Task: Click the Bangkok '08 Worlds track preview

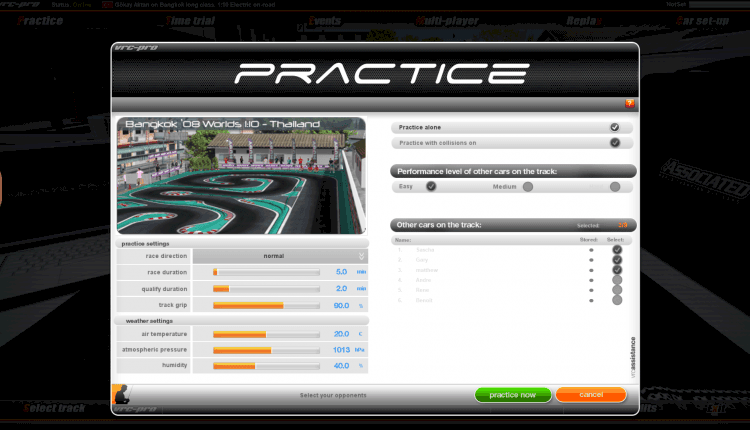Action: click(242, 176)
